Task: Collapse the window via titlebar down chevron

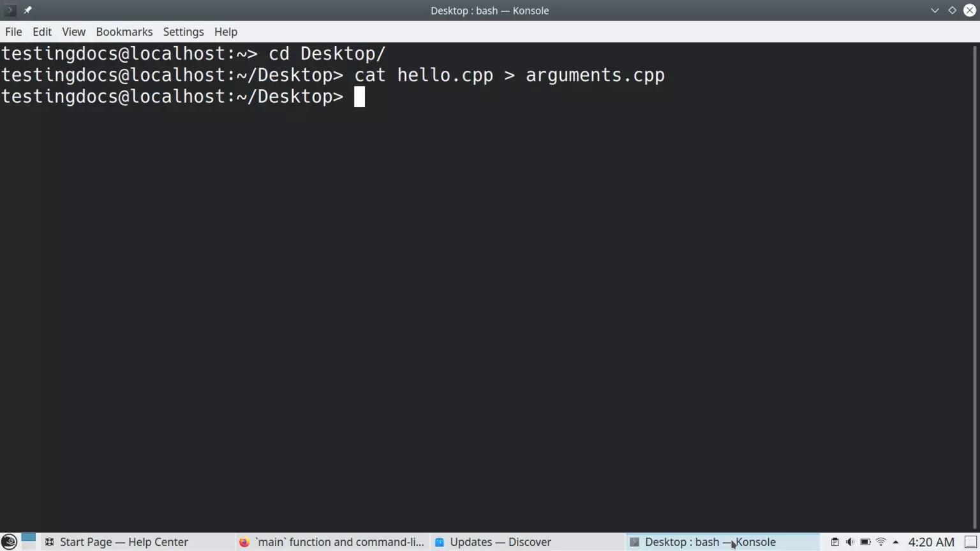Action: click(x=934, y=10)
